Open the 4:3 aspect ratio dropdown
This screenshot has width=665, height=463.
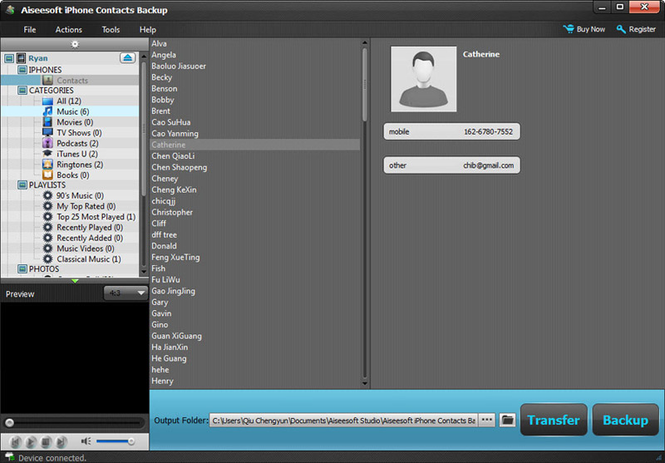coord(126,293)
